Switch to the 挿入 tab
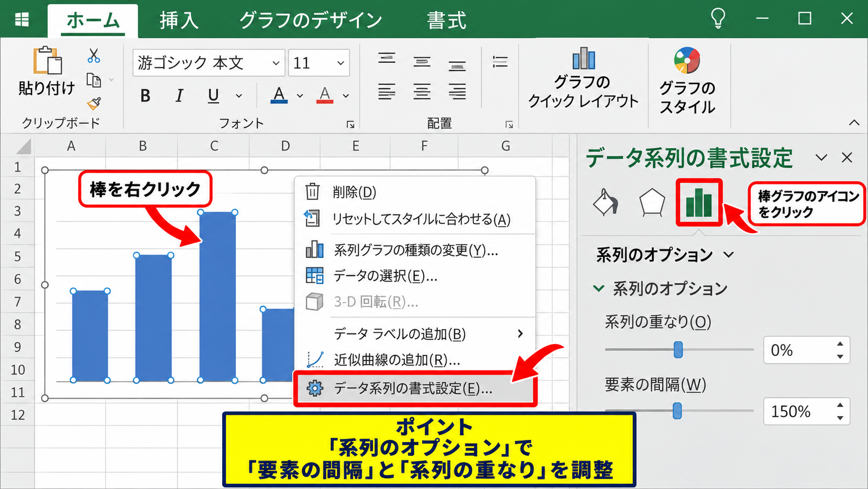Viewport: 868px width, 489px height. tap(179, 21)
